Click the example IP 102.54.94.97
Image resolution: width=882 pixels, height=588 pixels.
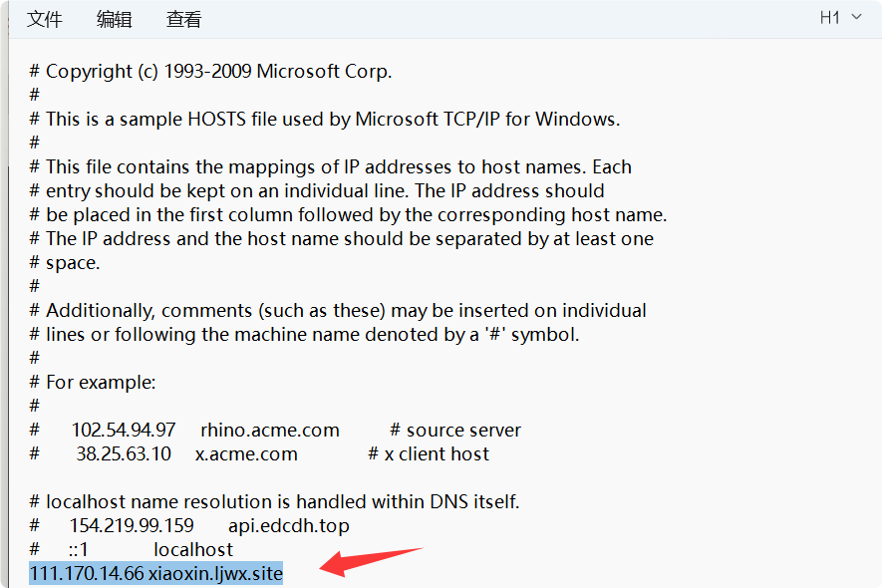pyautogui.click(x=124, y=431)
